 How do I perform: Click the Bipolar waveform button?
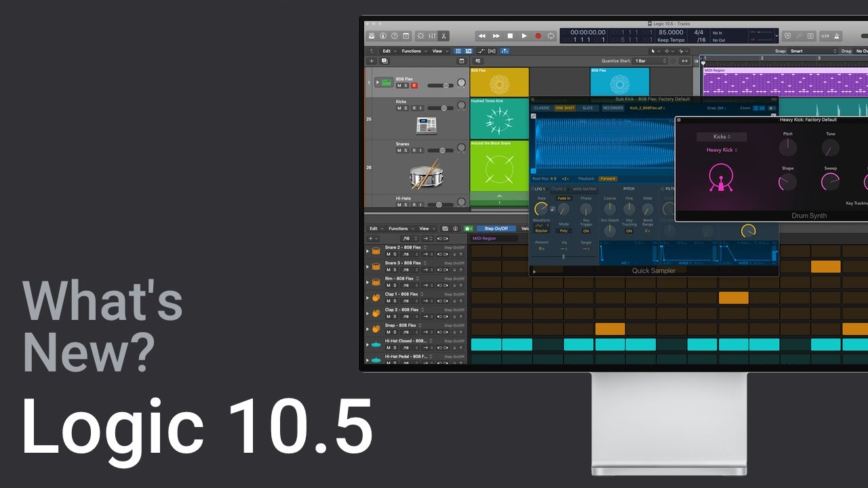tap(541, 230)
